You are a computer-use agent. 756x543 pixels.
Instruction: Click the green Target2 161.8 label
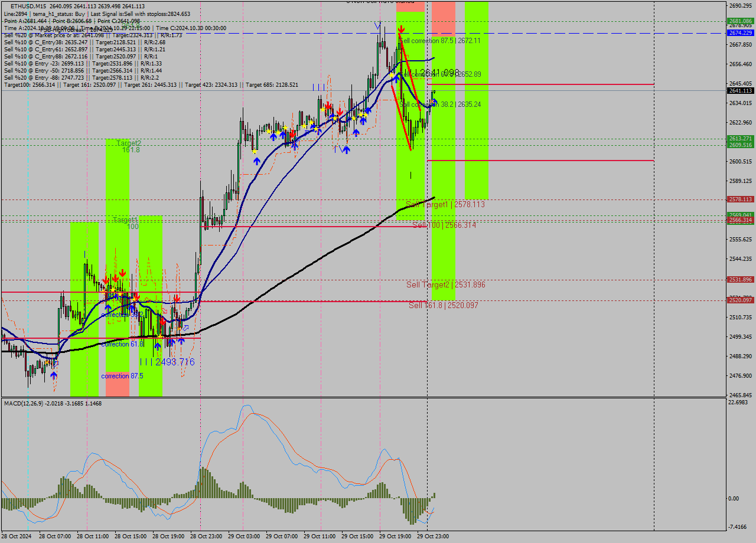click(129, 147)
